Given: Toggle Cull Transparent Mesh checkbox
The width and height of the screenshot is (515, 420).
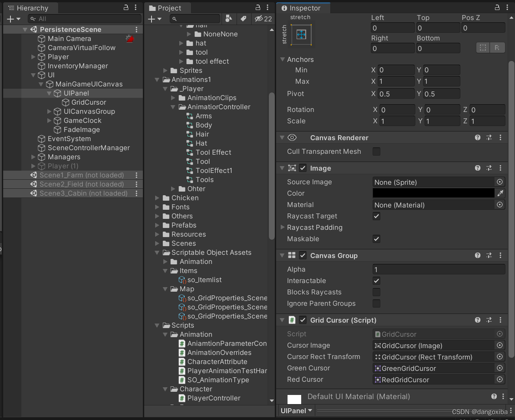Looking at the screenshot, I should tap(376, 152).
